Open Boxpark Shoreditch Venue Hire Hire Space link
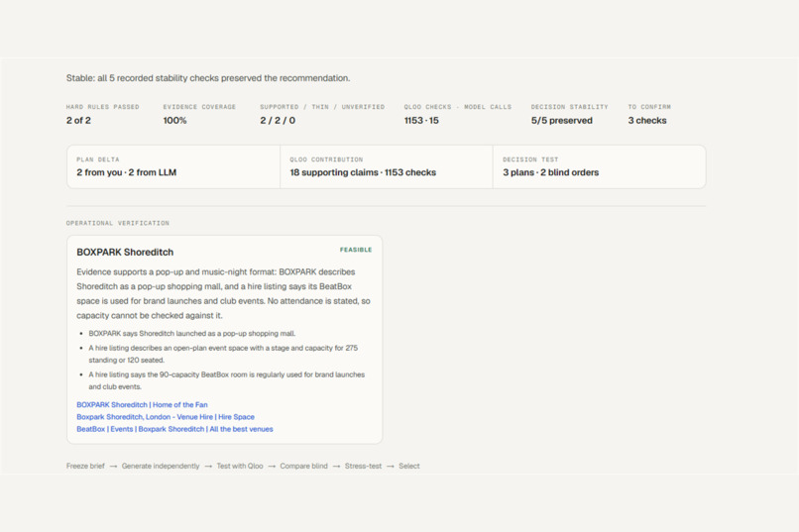Screen dimensions: 799x532 point(166,417)
